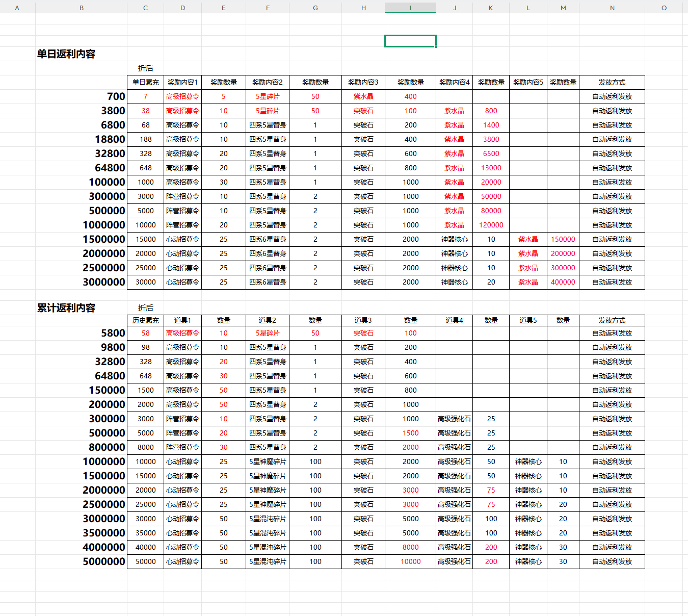This screenshot has width=688, height=616.
Task: Click the column N header
Action: [x=612, y=8]
